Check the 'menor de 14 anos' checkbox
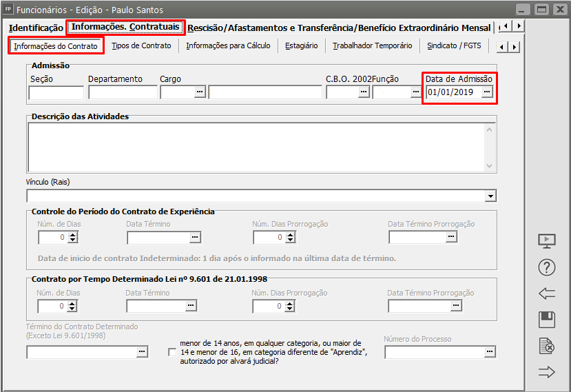The image size is (571, 392). pos(172,352)
